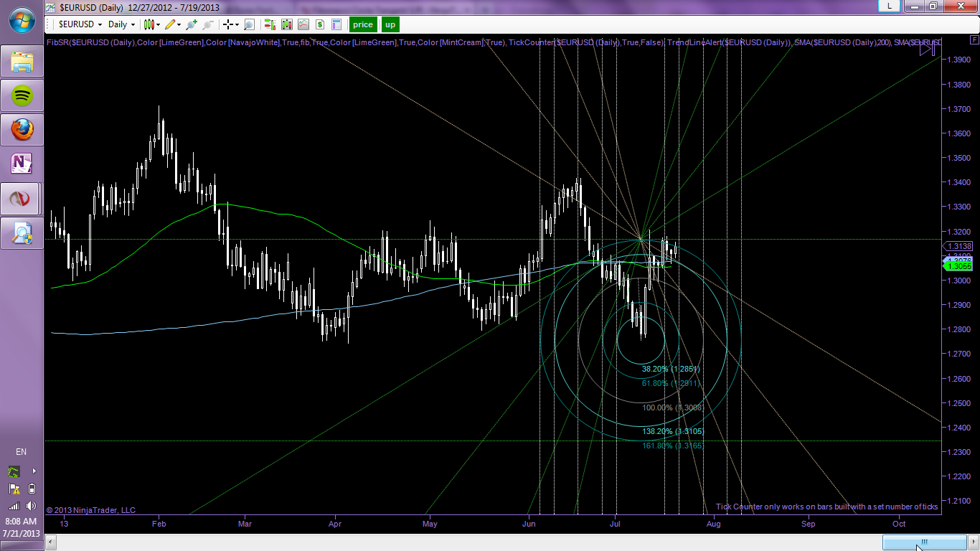980x551 pixels.
Task: Click the 138.20% Fibonacci circle label
Action: pos(672,431)
